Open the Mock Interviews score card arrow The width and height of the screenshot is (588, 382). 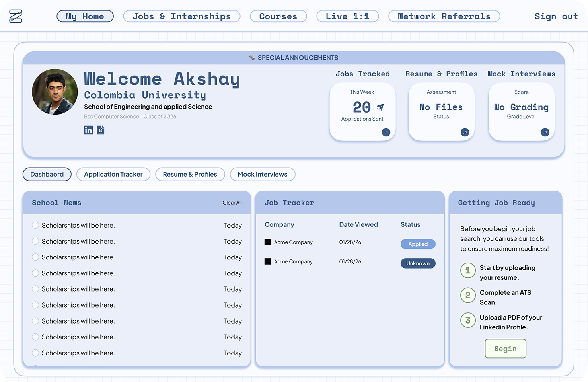coord(545,132)
